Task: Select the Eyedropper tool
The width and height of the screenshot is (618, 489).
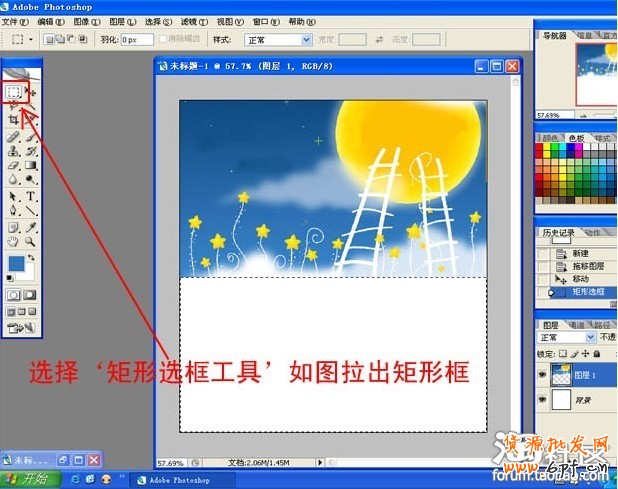Action: [x=31, y=227]
